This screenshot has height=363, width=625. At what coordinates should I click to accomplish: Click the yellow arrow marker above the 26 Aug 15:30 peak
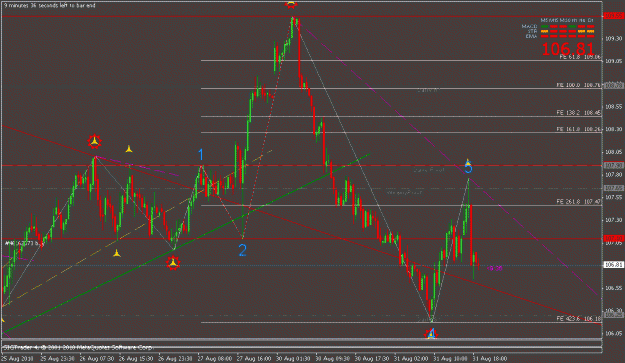click(x=129, y=149)
